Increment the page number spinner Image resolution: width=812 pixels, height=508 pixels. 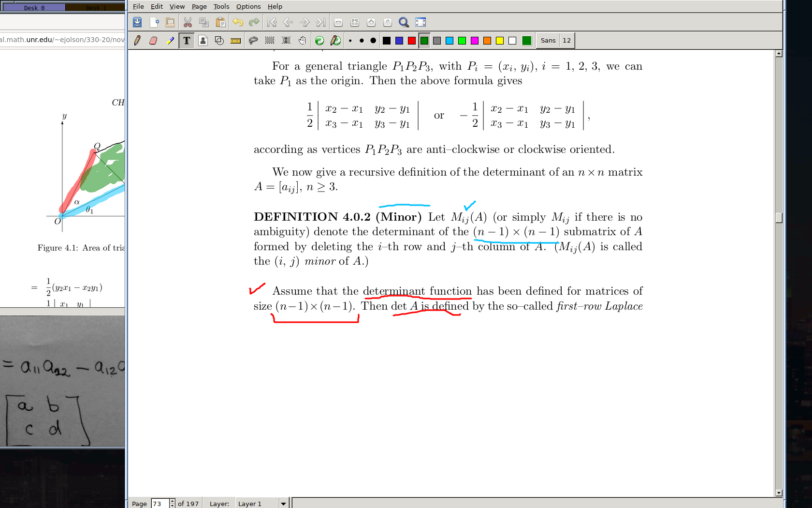[x=172, y=501]
